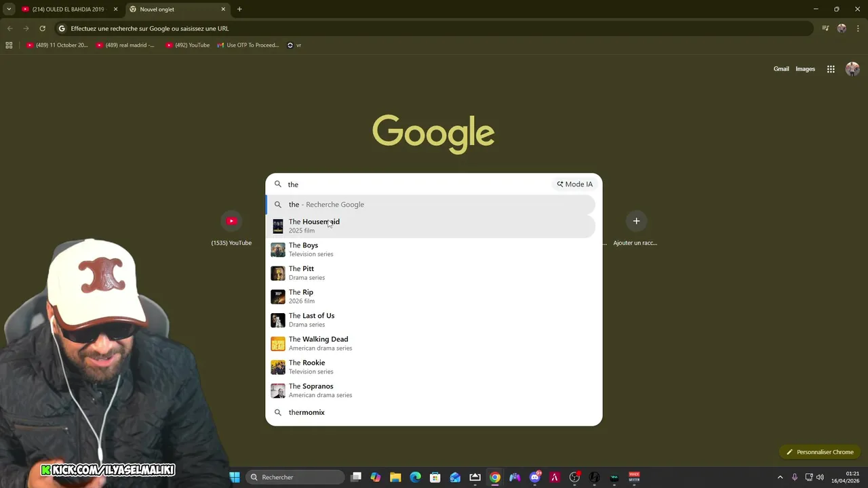Open Microsoft Store from the taskbar
This screenshot has width=868, height=488.
click(435, 477)
